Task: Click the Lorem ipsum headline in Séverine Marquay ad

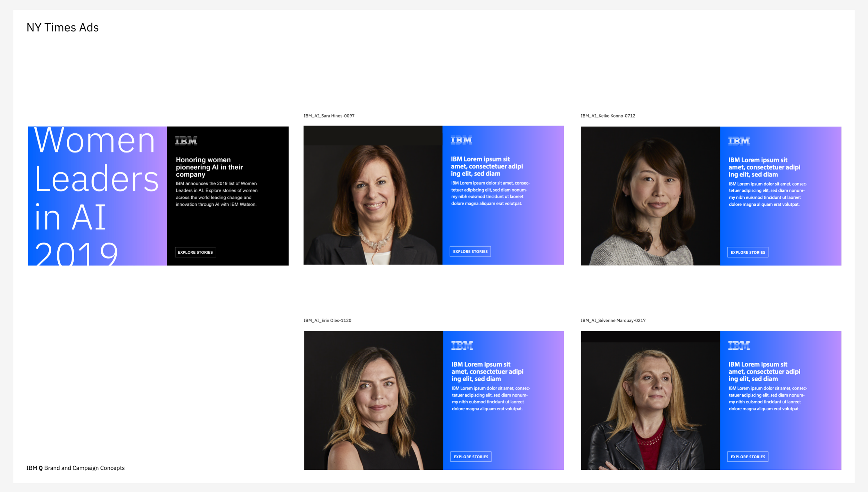Action: pos(764,371)
